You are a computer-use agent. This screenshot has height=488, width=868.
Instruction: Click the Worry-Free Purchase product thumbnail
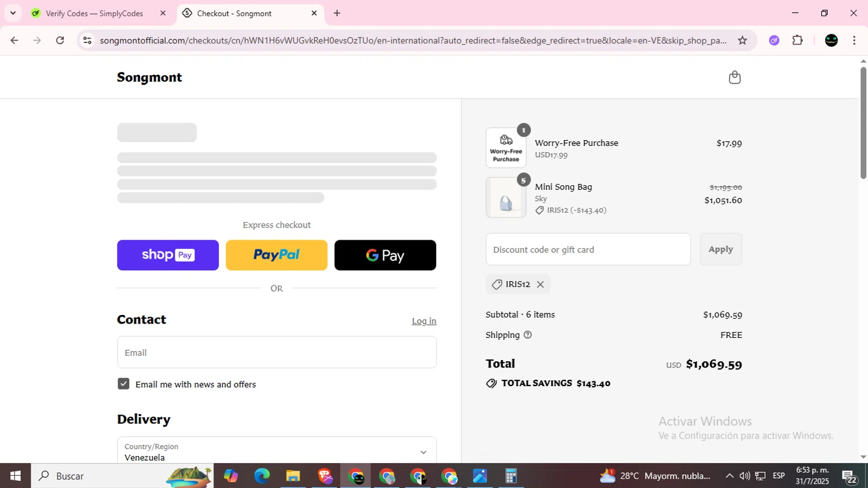pos(506,148)
